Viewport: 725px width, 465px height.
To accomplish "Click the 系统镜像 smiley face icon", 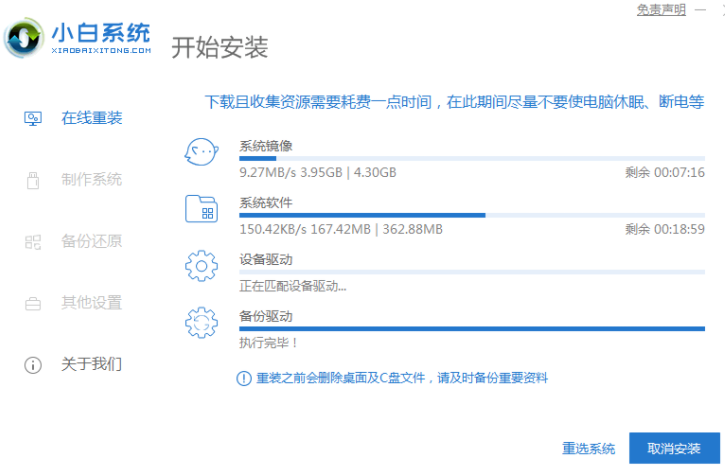I will [x=201, y=154].
